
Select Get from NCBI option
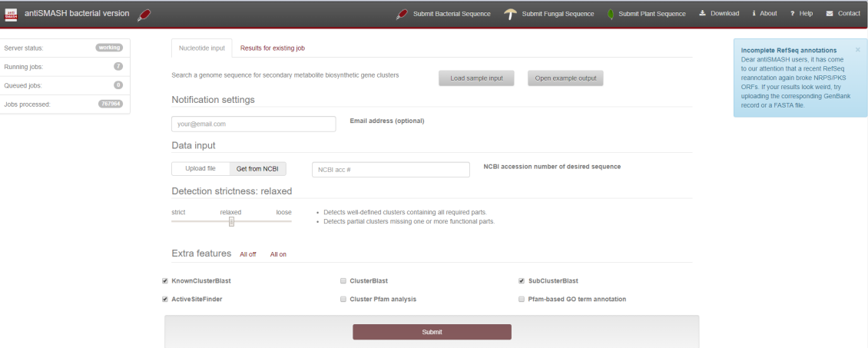[257, 169]
